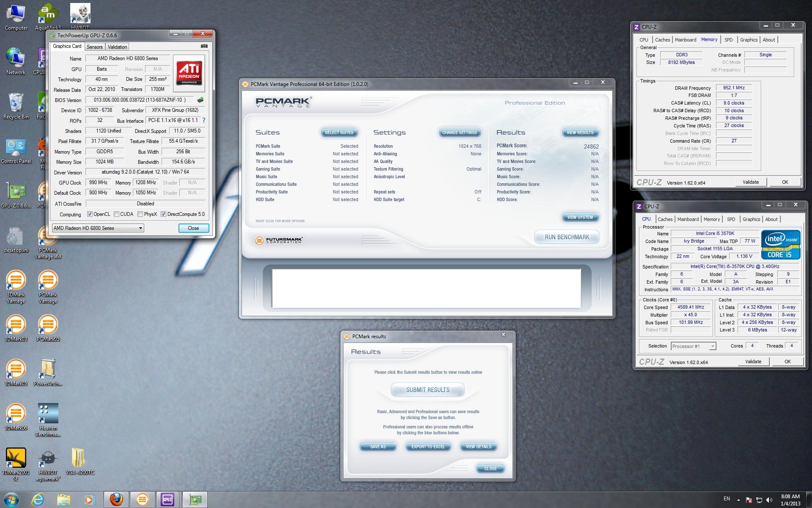Open the Recycle Bin icon
812x508 pixels.
tap(16, 106)
